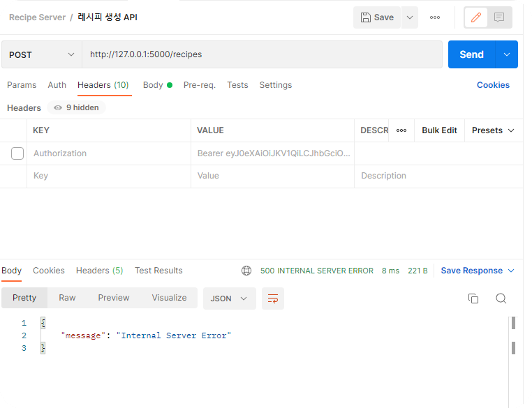Image resolution: width=532 pixels, height=408 pixels.
Task: Search the response body icon
Action: pyautogui.click(x=501, y=299)
